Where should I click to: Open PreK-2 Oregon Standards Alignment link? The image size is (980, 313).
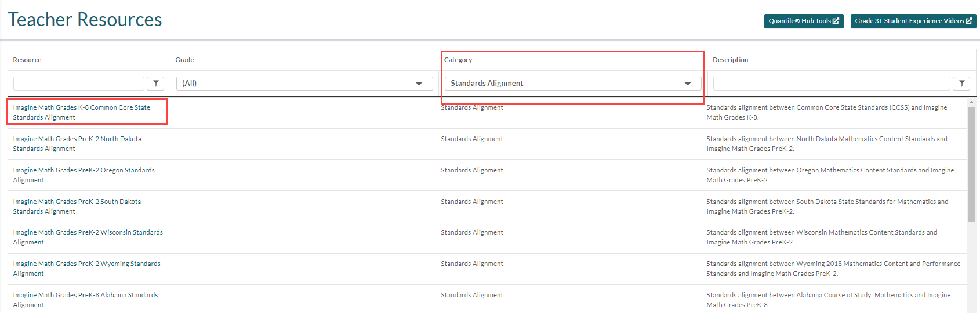coord(84,175)
